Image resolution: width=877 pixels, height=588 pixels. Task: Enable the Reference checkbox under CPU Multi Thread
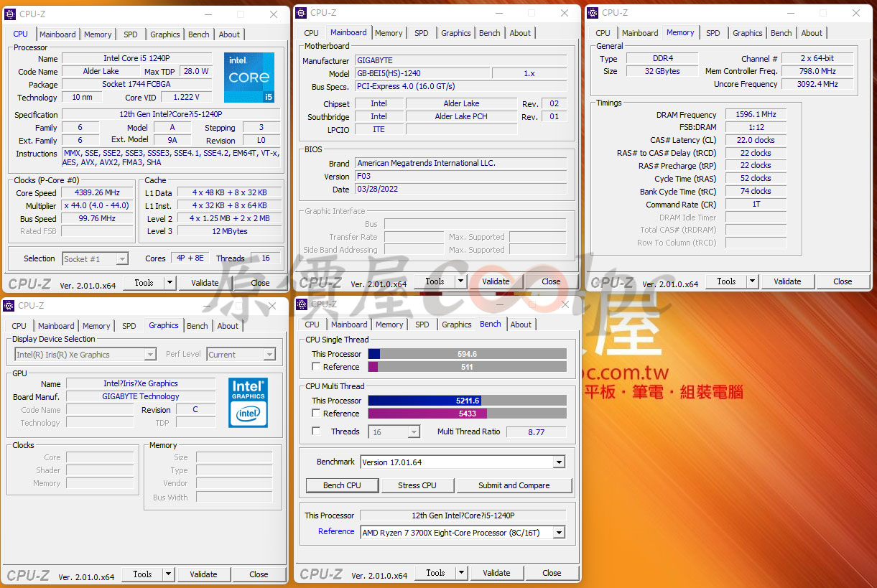[x=316, y=414]
